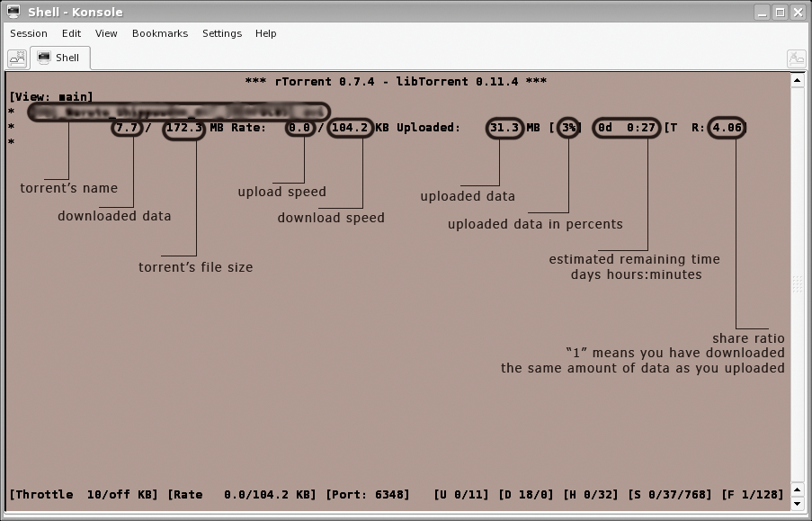Viewport: 812px width, 521px height.
Task: Click the 4.06 share ratio value
Action: coord(727,128)
